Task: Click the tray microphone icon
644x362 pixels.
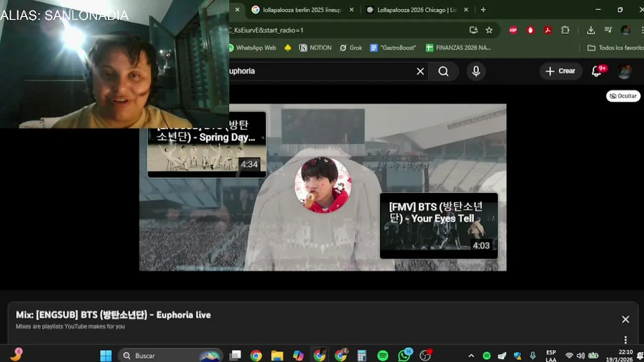Action: [533, 355]
